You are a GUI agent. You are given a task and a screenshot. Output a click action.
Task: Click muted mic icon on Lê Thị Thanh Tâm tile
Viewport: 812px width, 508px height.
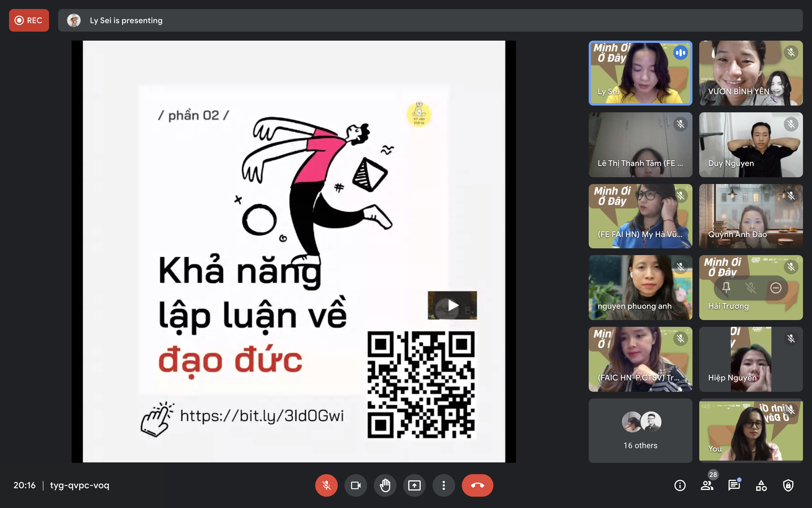680,124
